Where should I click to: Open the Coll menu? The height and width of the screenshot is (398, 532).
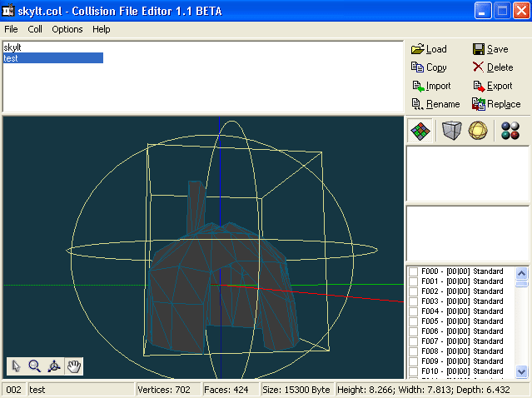(35, 29)
